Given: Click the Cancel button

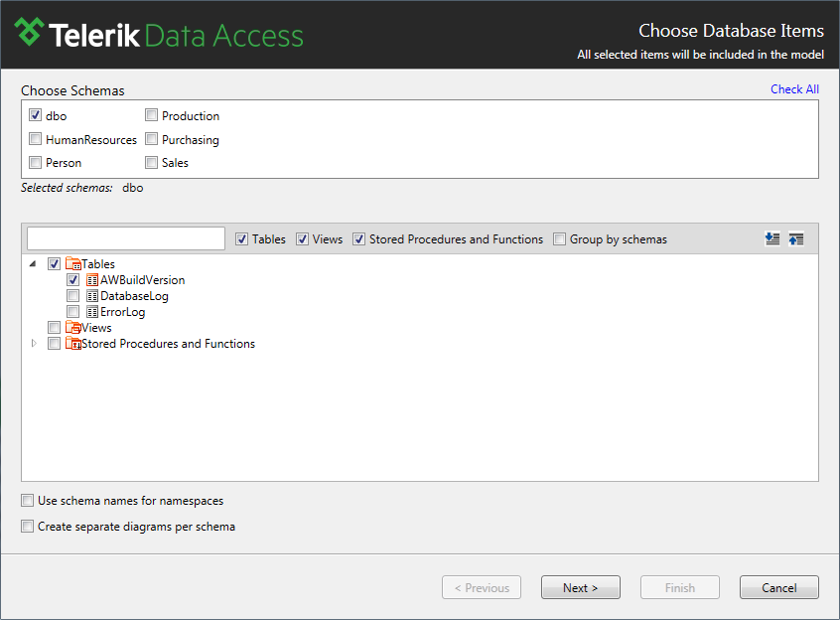Looking at the screenshot, I should 779,588.
